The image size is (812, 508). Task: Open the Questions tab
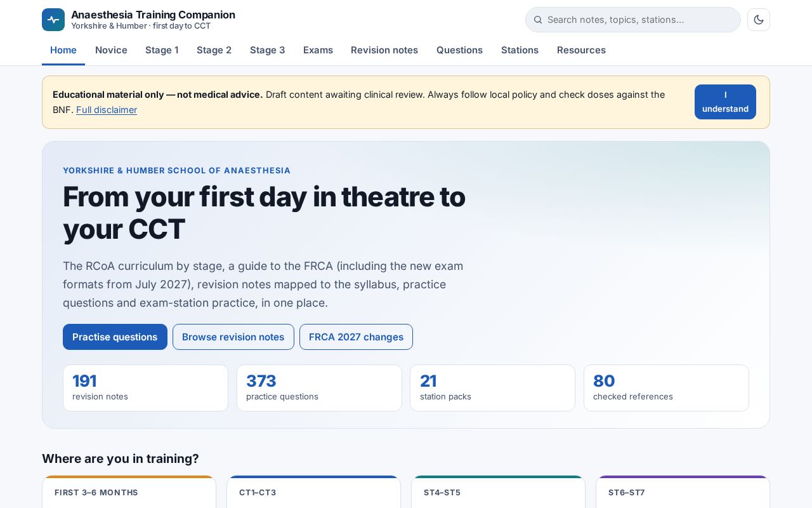point(459,50)
